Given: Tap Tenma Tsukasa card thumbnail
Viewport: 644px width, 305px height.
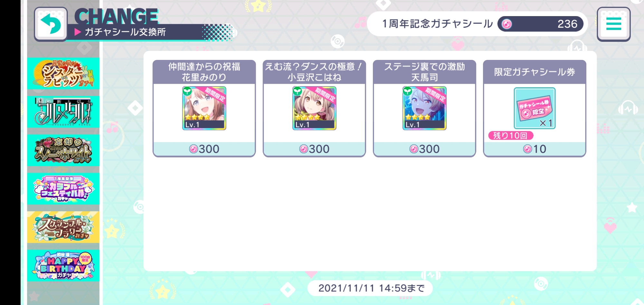Looking at the screenshot, I should pyautogui.click(x=424, y=108).
